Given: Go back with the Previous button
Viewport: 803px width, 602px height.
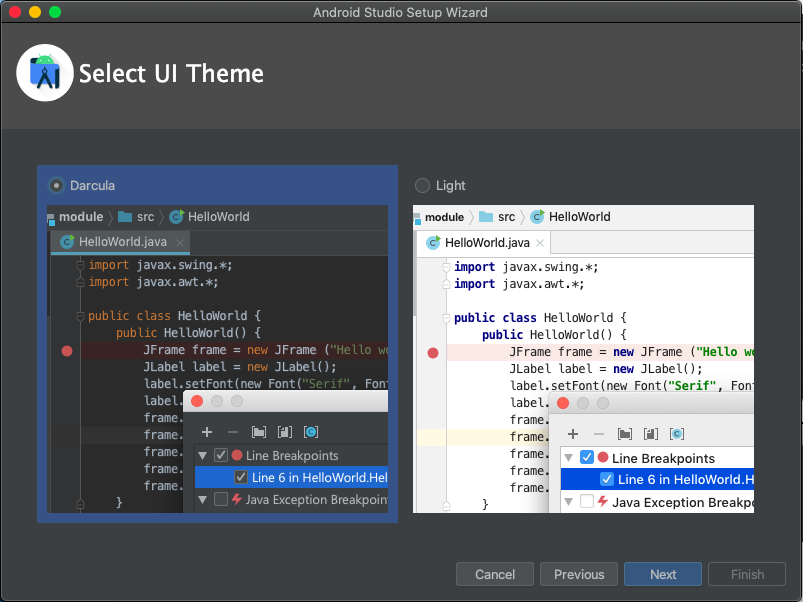Looking at the screenshot, I should click(x=579, y=574).
